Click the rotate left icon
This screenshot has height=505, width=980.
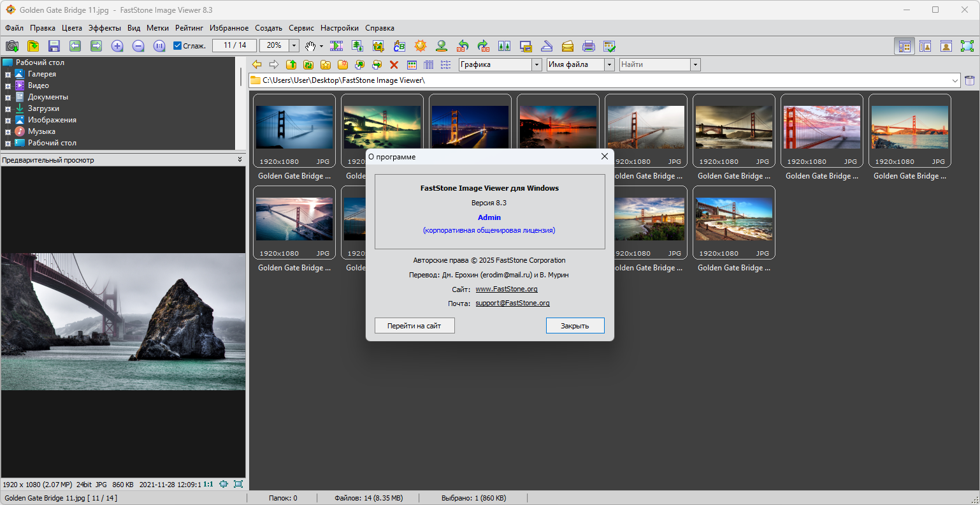pyautogui.click(x=463, y=46)
